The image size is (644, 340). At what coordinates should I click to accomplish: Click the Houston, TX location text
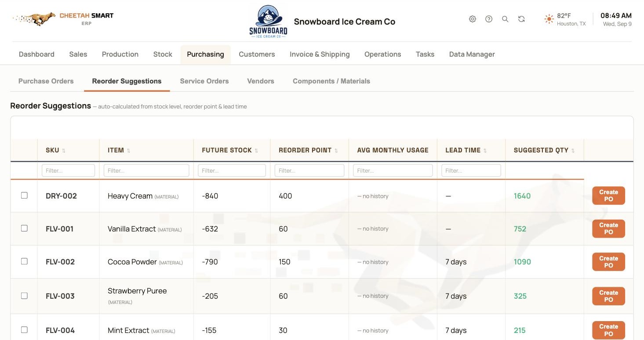[x=571, y=24]
